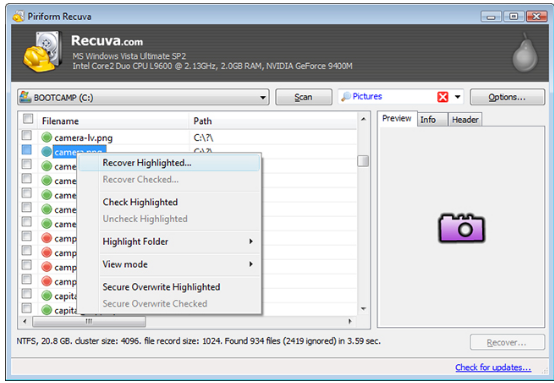Click the green status icon for camera-lv.png
The image size is (554, 383).
pyautogui.click(x=47, y=137)
